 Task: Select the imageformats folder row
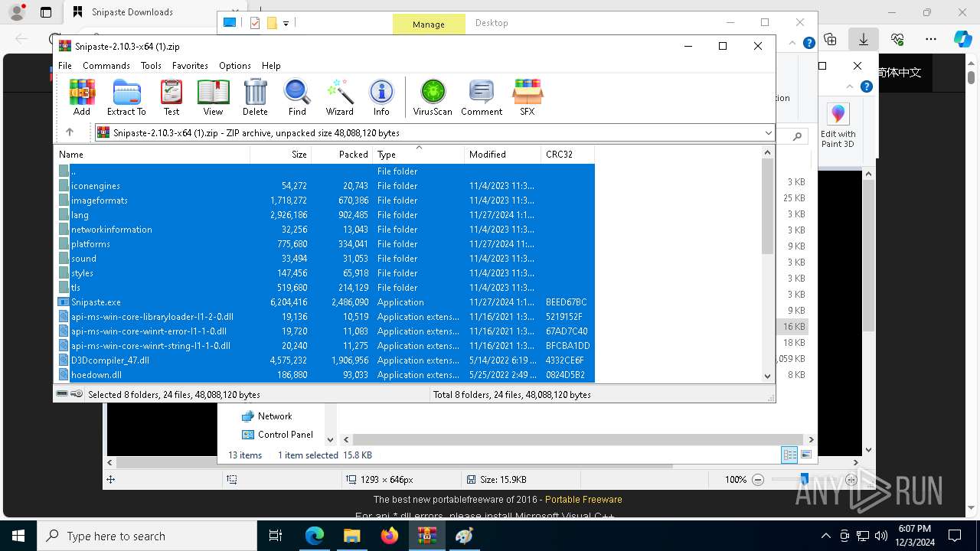[325, 201]
